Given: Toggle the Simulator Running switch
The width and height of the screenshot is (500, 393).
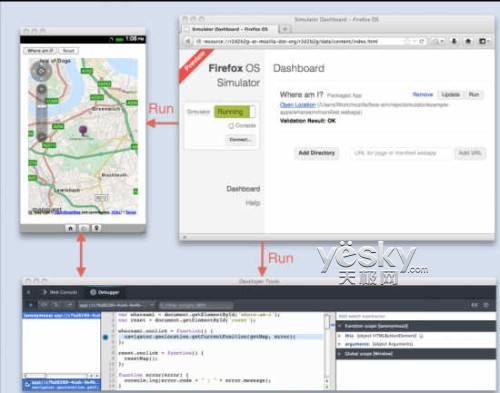Looking at the screenshot, I should click(235, 112).
